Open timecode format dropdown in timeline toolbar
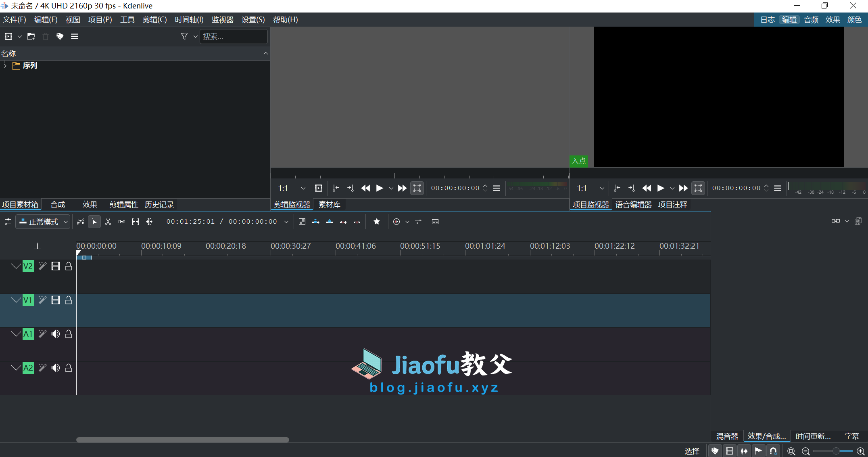 pyautogui.click(x=286, y=222)
